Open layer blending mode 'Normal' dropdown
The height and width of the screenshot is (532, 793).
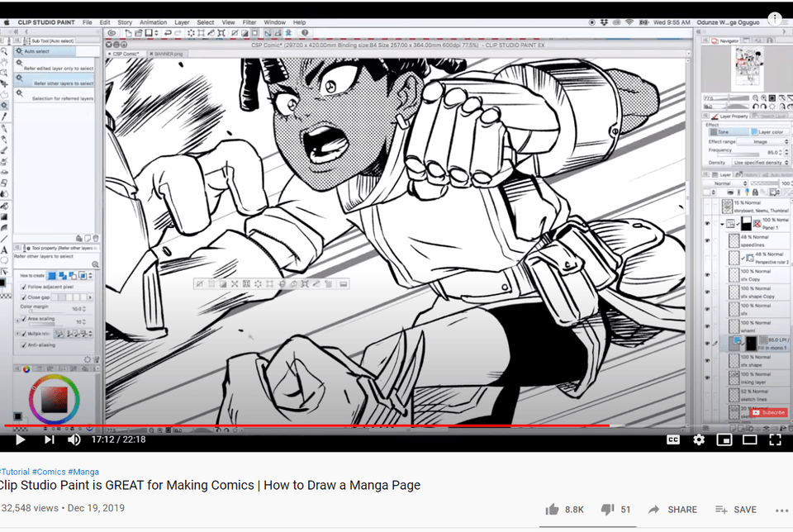[x=725, y=183]
